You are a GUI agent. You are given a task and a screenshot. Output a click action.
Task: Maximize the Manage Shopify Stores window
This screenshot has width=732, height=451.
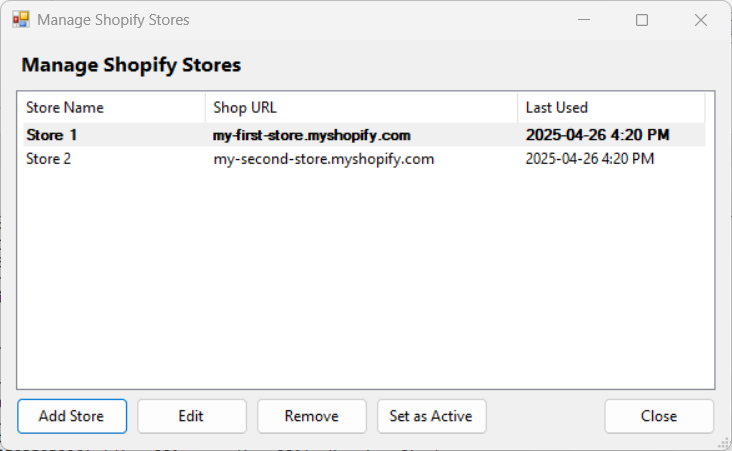coord(642,20)
